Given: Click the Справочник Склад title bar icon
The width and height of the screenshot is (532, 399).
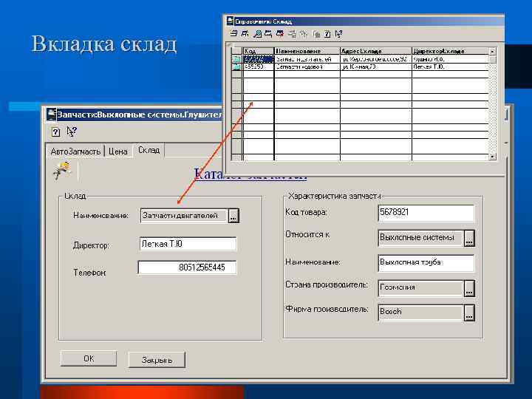Looking at the screenshot, I should tap(231, 21).
